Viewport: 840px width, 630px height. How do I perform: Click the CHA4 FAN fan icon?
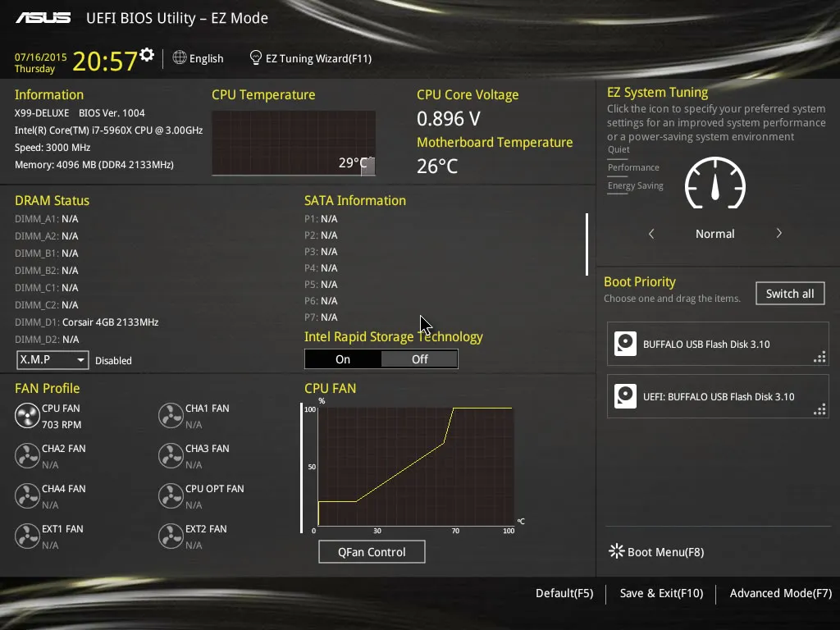[x=27, y=496]
